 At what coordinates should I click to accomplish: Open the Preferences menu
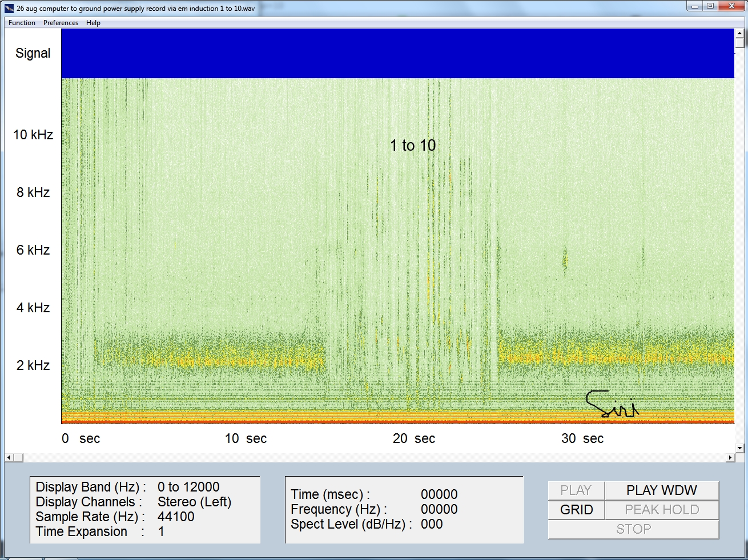click(61, 23)
